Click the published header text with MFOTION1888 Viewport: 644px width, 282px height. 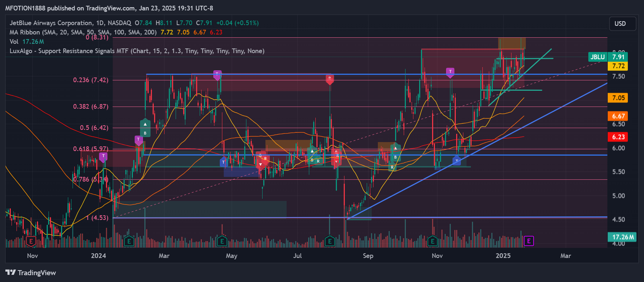tap(109, 8)
